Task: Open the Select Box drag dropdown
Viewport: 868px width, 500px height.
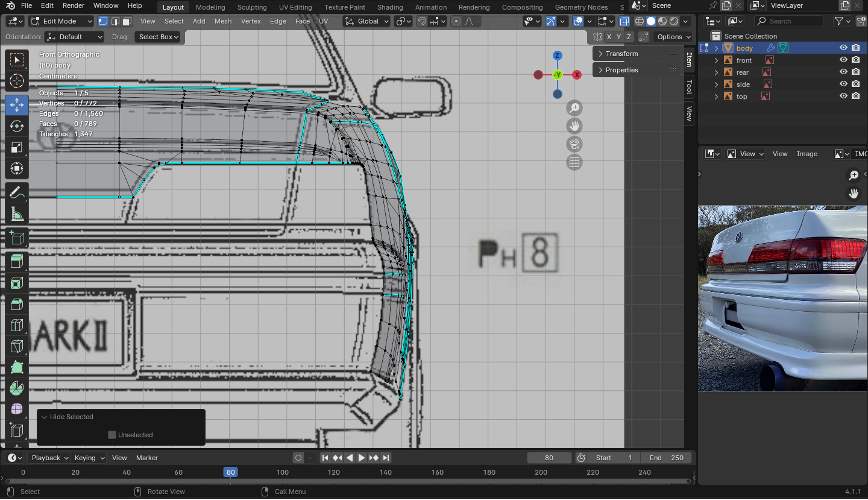Action: 159,37
